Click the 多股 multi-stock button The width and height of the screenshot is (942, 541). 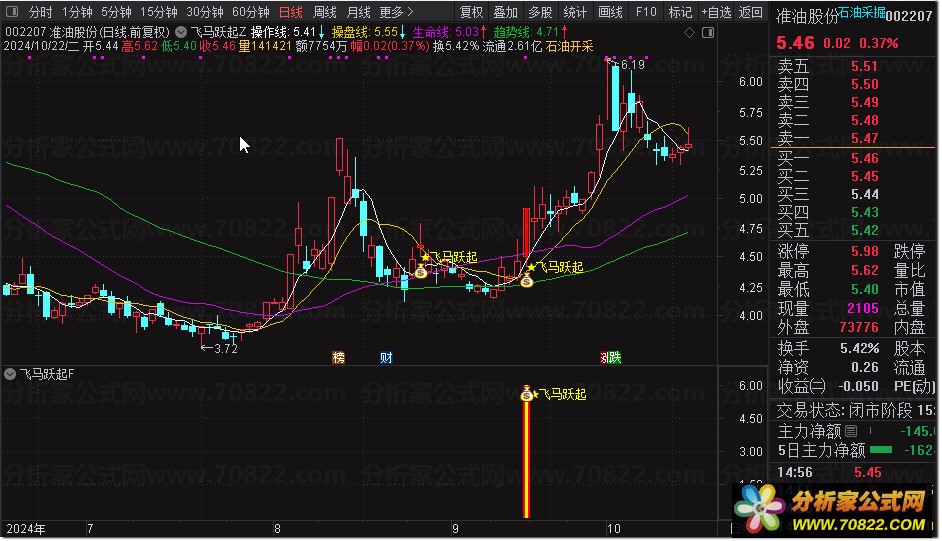(540, 12)
